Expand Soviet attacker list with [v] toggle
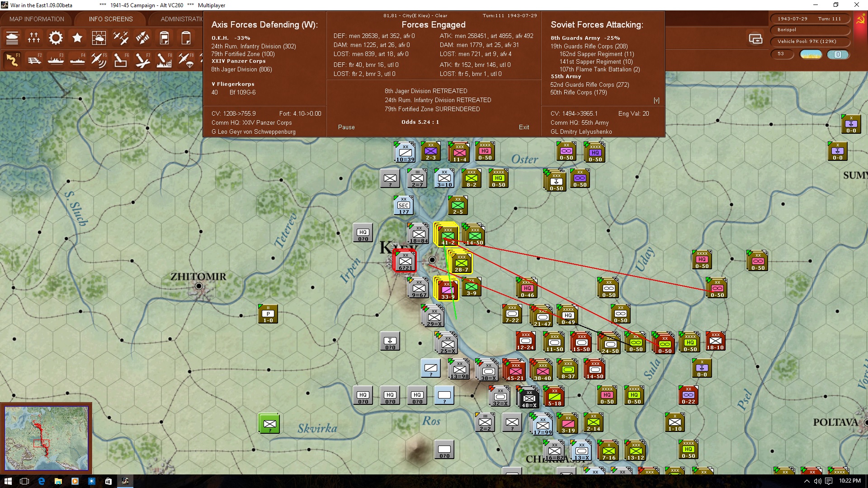Image resolution: width=868 pixels, height=488 pixels. click(656, 100)
